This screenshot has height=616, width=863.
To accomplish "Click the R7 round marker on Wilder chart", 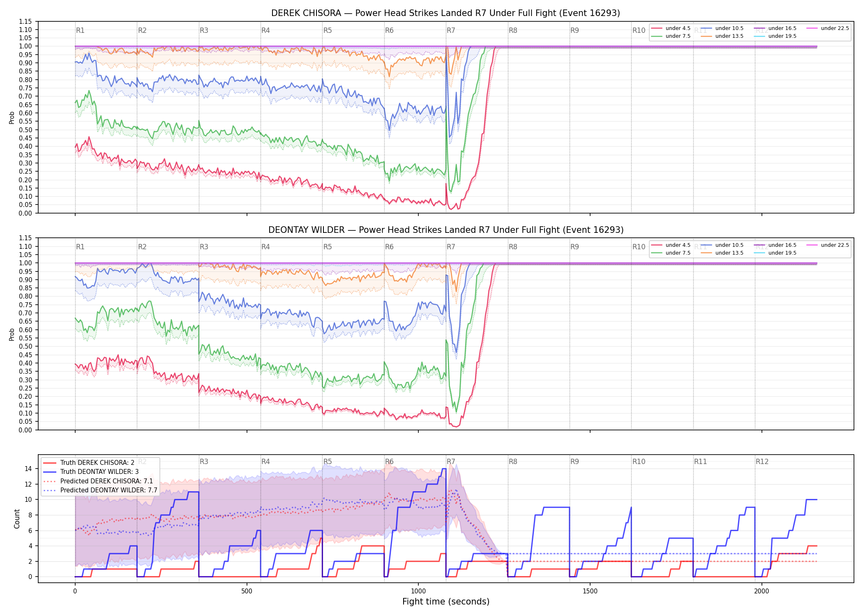I will tap(451, 247).
